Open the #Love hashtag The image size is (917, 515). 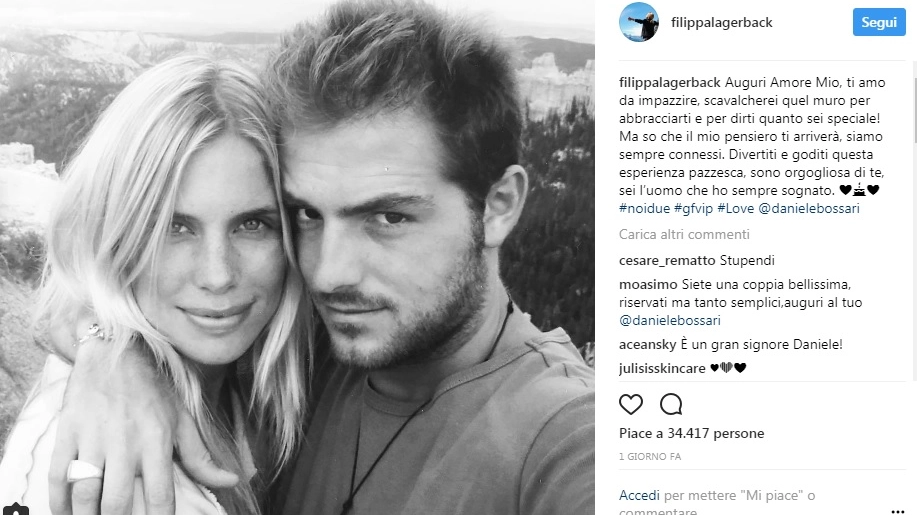click(736, 208)
